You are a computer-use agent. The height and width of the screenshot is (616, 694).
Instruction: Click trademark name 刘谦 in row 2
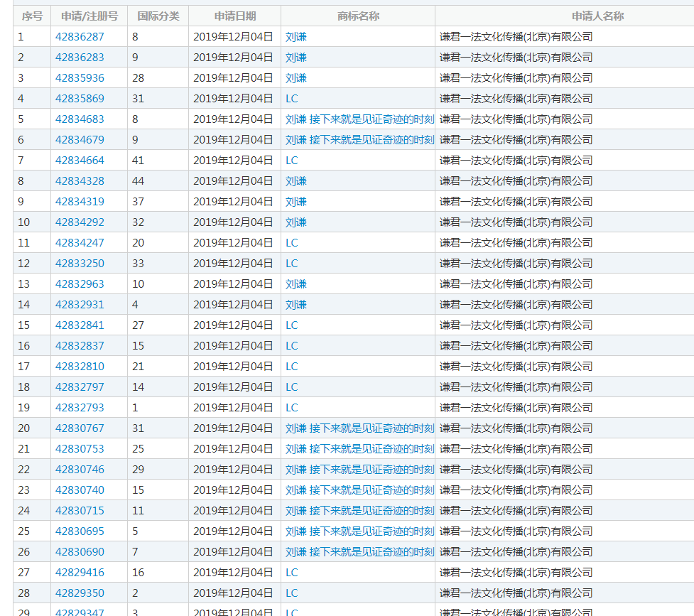coord(296,58)
